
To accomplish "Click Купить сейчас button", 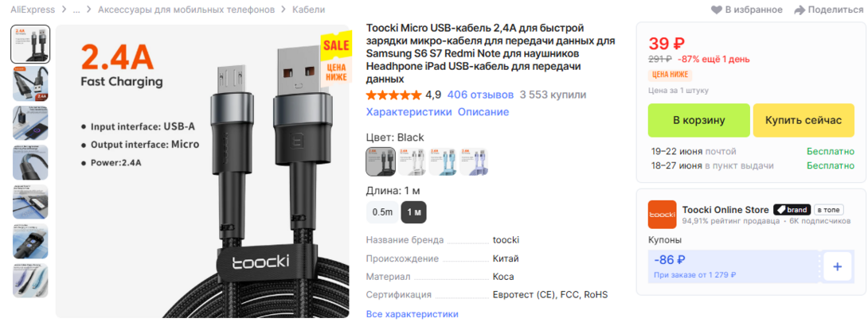I will pos(803,121).
